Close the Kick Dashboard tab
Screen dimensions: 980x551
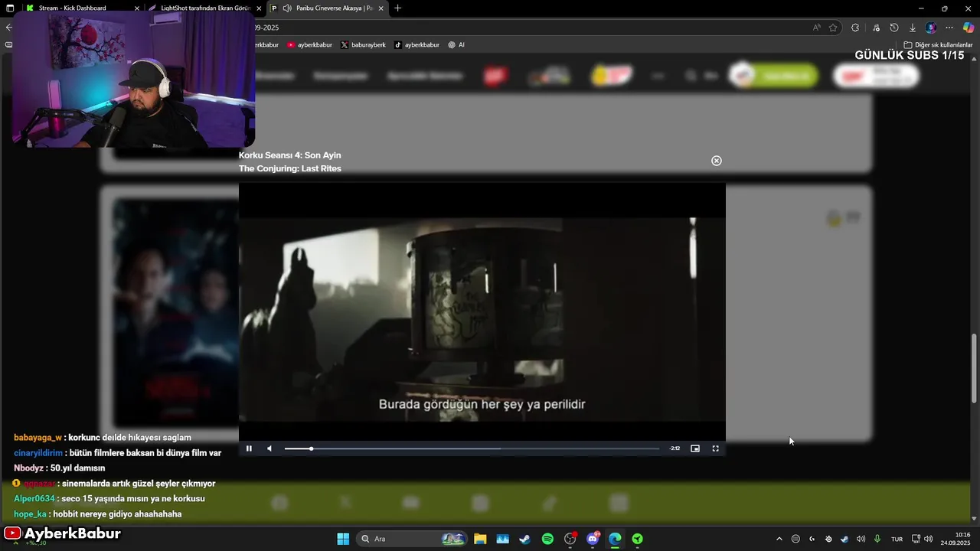click(x=137, y=8)
